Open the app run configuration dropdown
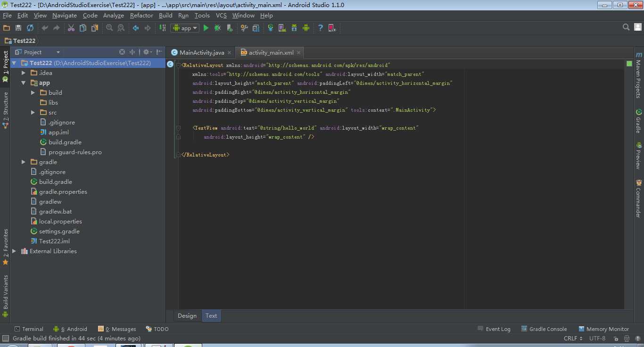Screen dimensions: 644x347 (x=185, y=28)
